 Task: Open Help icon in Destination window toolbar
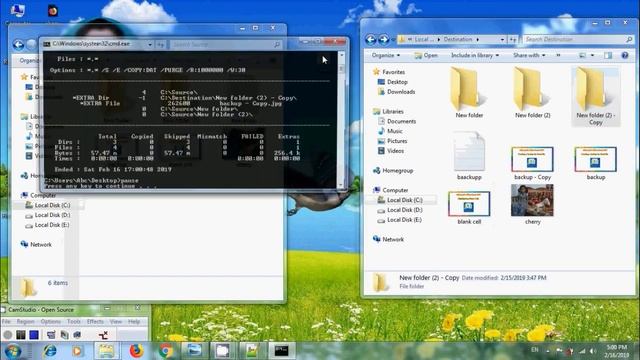[624, 55]
